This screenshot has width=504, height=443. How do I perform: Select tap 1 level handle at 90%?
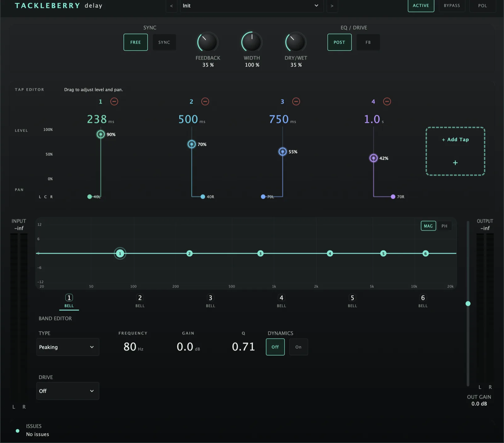pyautogui.click(x=100, y=134)
